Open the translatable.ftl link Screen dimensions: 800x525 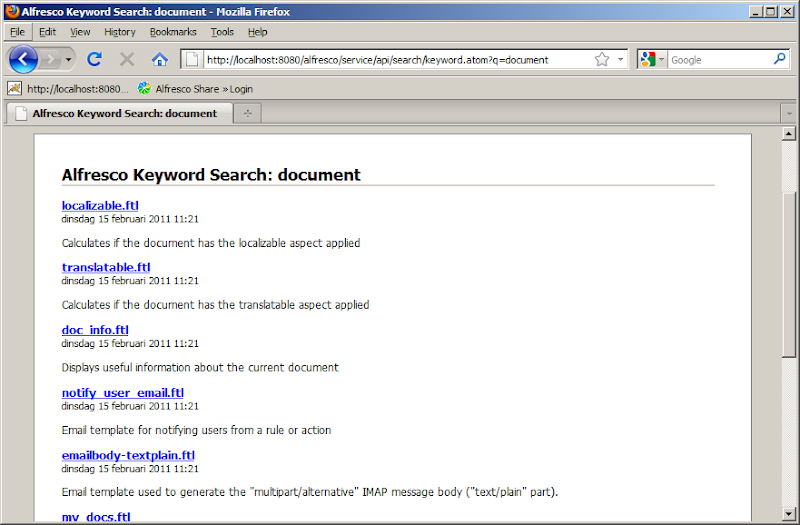tap(106, 267)
